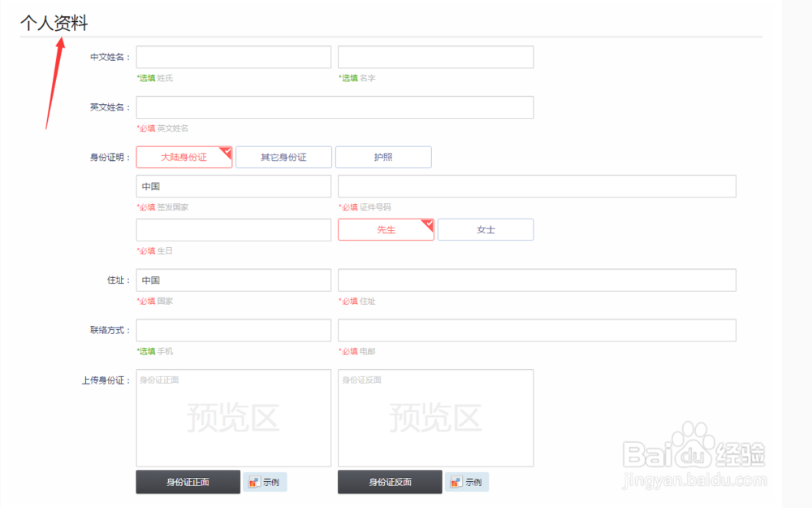812x508 pixels.
Task: Choose 先生 as the gender
Action: [x=386, y=230]
